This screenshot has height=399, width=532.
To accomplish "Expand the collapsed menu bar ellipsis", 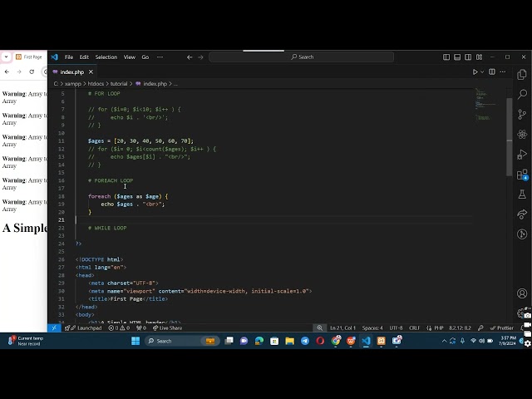I will pyautogui.click(x=160, y=57).
